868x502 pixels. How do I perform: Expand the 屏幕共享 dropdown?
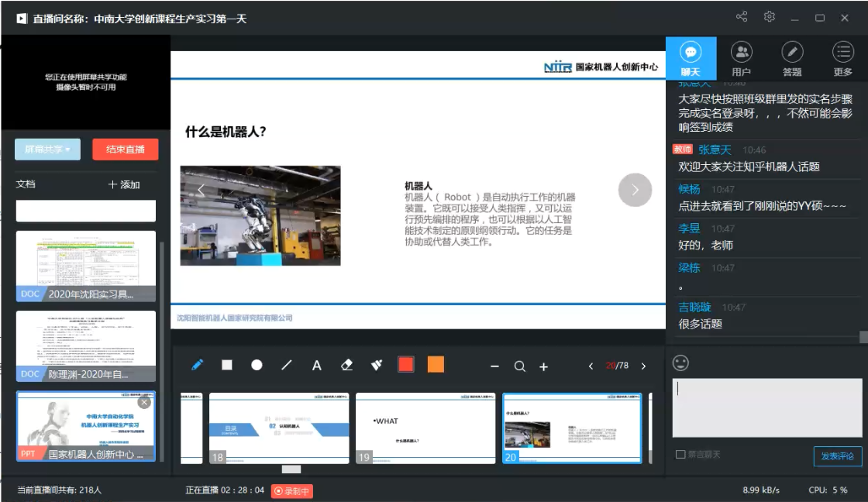pyautogui.click(x=47, y=150)
